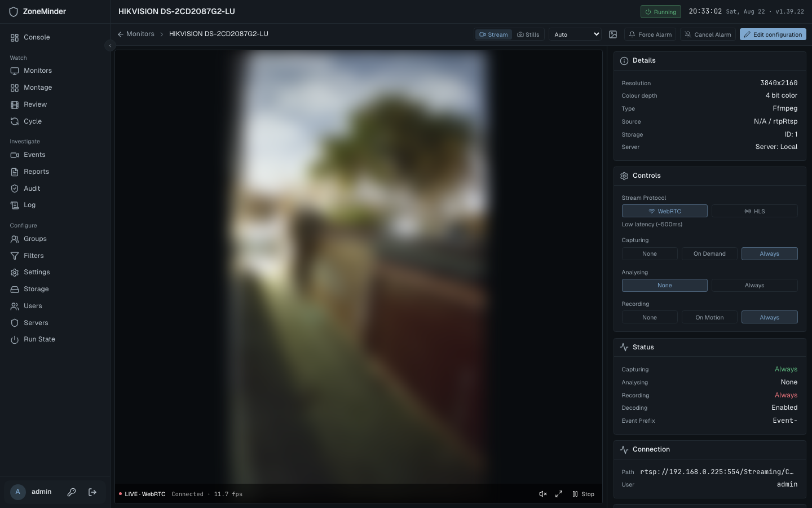Click the Storage drive icon
812x508 pixels.
point(15,289)
